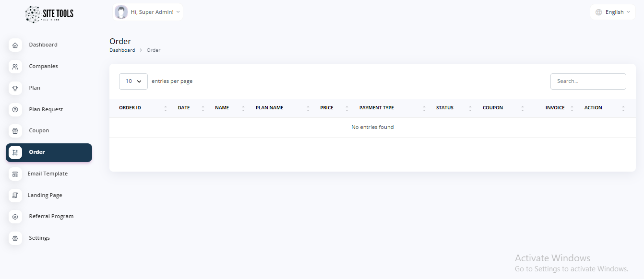644x279 pixels.
Task: Click the Plan Request arrow icon
Action: 15,110
